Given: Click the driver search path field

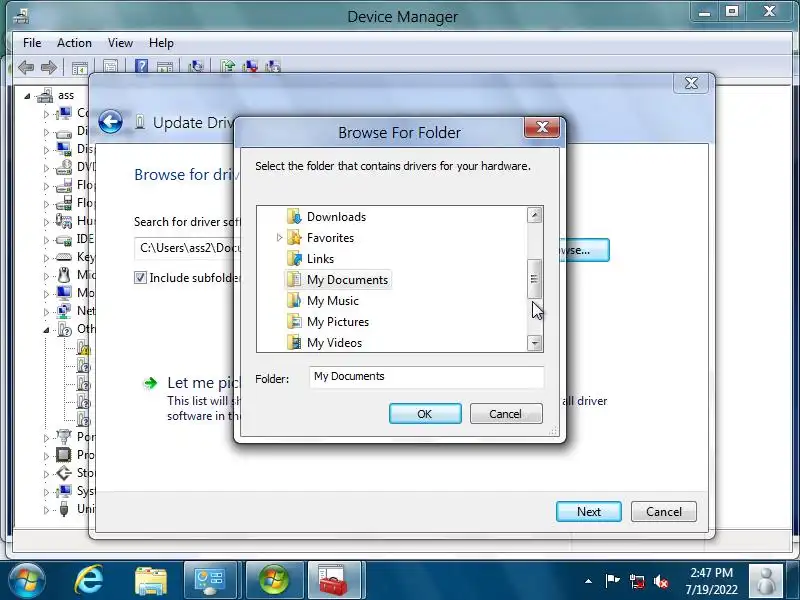Looking at the screenshot, I should tap(187, 248).
